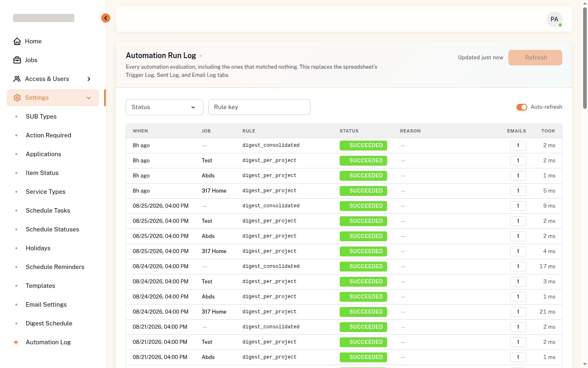Go to Service Types settings
This screenshot has width=588, height=368.
point(45,192)
